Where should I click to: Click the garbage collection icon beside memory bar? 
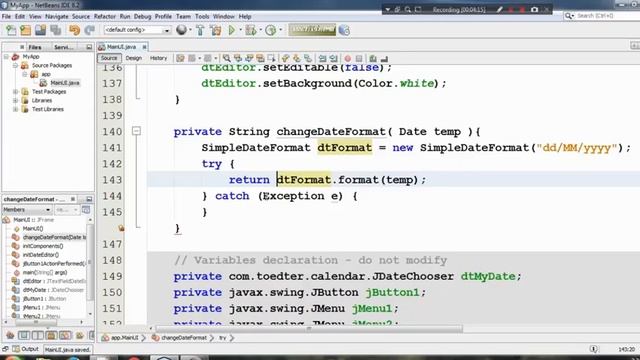344,30
